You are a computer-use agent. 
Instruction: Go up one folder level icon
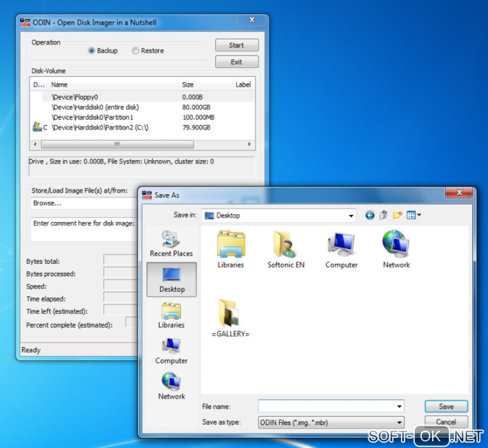[x=383, y=215]
